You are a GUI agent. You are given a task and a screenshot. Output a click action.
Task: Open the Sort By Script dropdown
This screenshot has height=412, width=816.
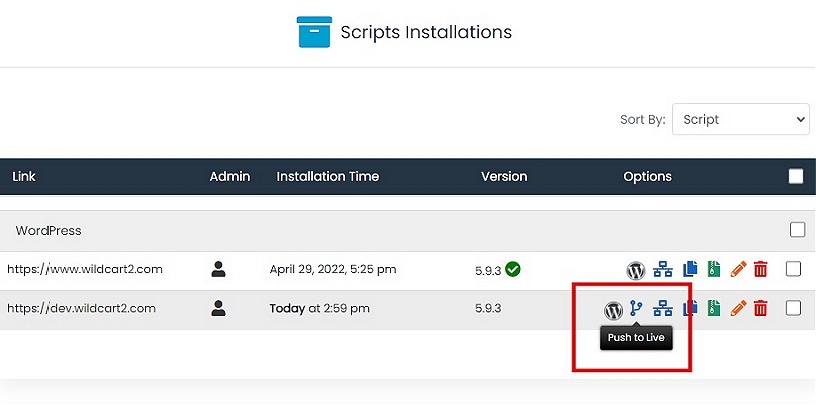tap(740, 119)
